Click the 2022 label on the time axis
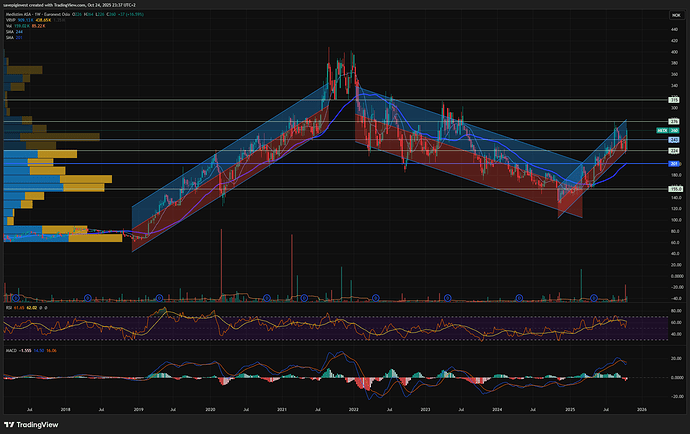 tap(352, 408)
